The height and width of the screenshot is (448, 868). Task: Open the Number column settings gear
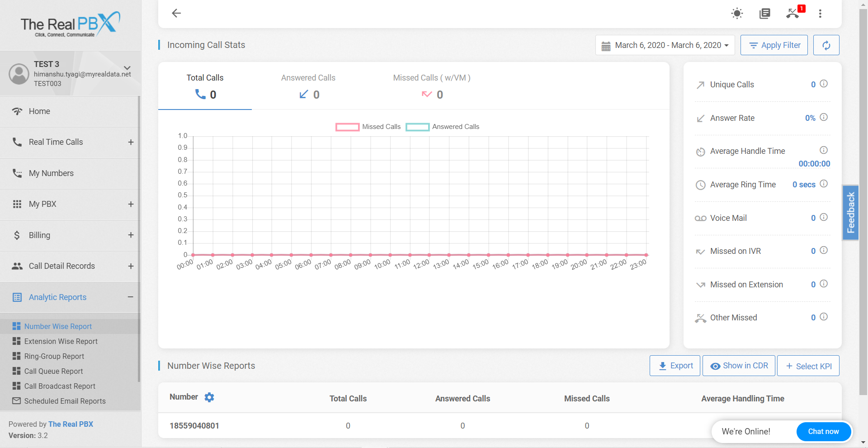coord(209,397)
